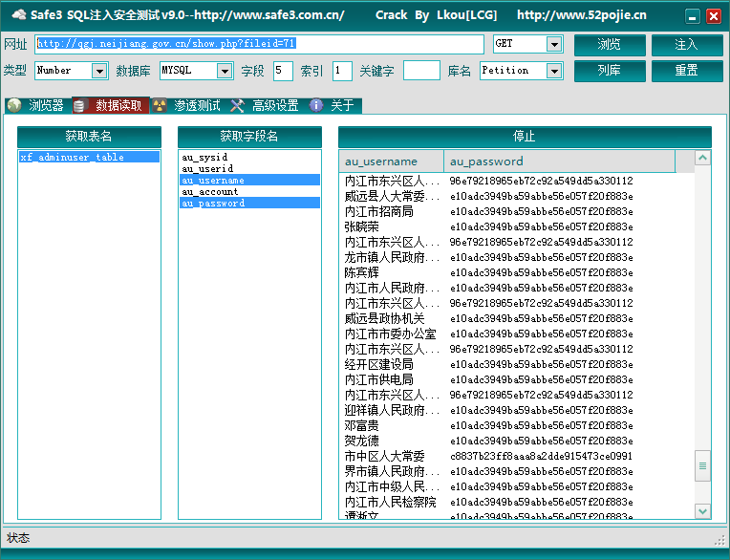Viewport: 730px width, 560px height.
Task: Click the radiation icon on 渗透测试 tab
Action: pyautogui.click(x=160, y=106)
